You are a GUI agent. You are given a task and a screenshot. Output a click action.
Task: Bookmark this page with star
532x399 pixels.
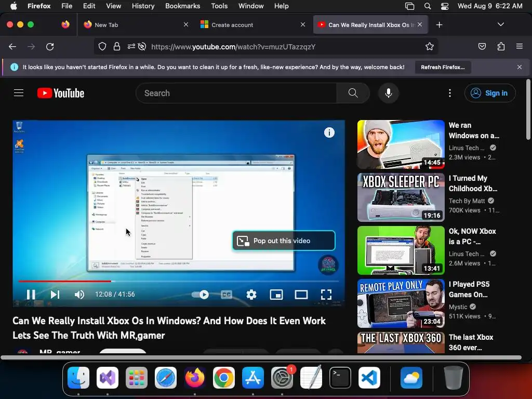click(x=430, y=46)
